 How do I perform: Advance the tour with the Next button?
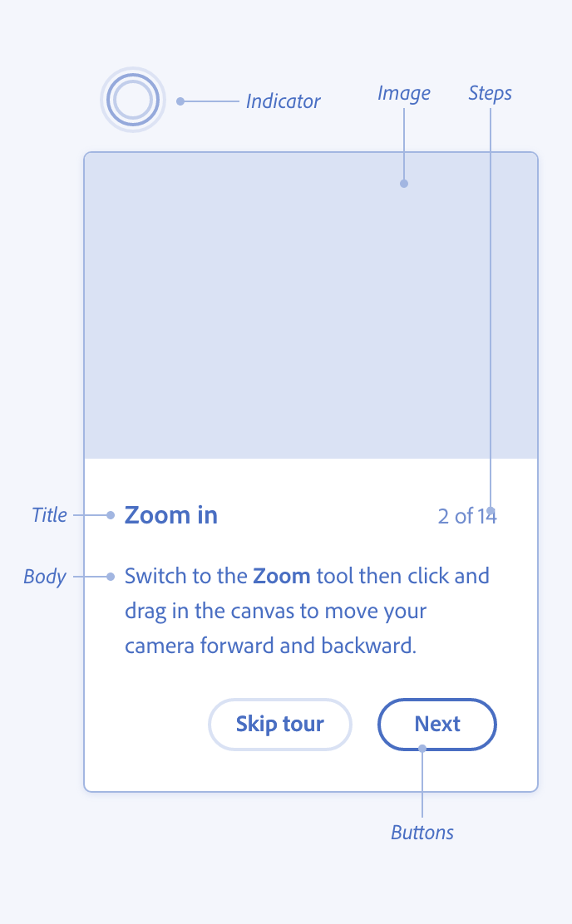(x=437, y=725)
